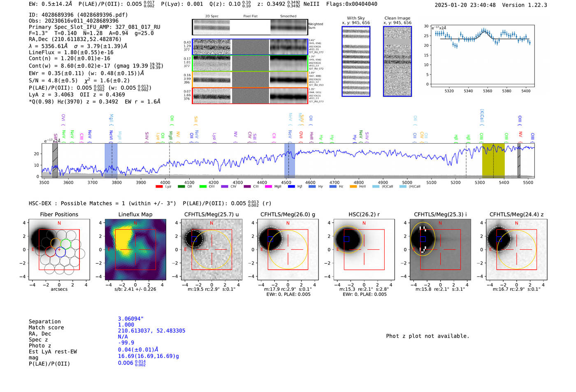Select the CFHTLS/Meg(25.3) i cutout
The image size is (576, 392).
pos(440,249)
